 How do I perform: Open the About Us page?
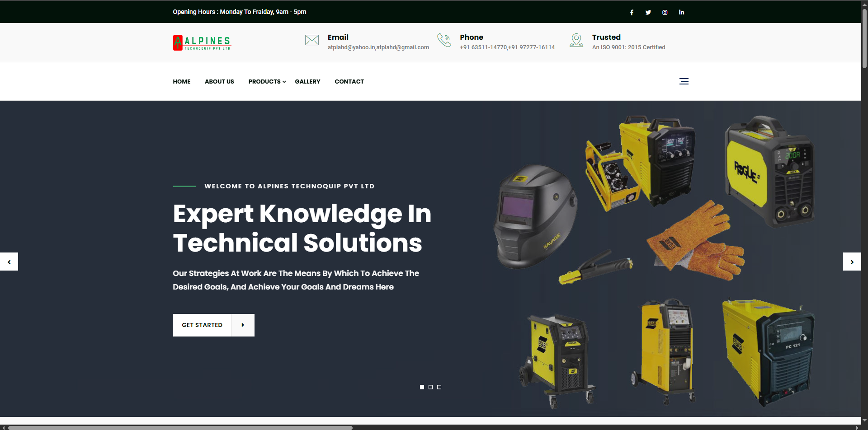pyautogui.click(x=219, y=81)
